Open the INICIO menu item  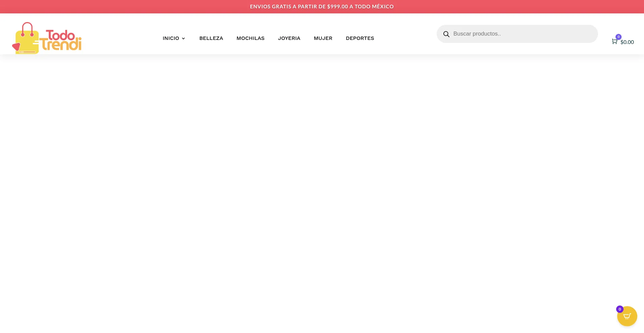pyautogui.click(x=171, y=38)
